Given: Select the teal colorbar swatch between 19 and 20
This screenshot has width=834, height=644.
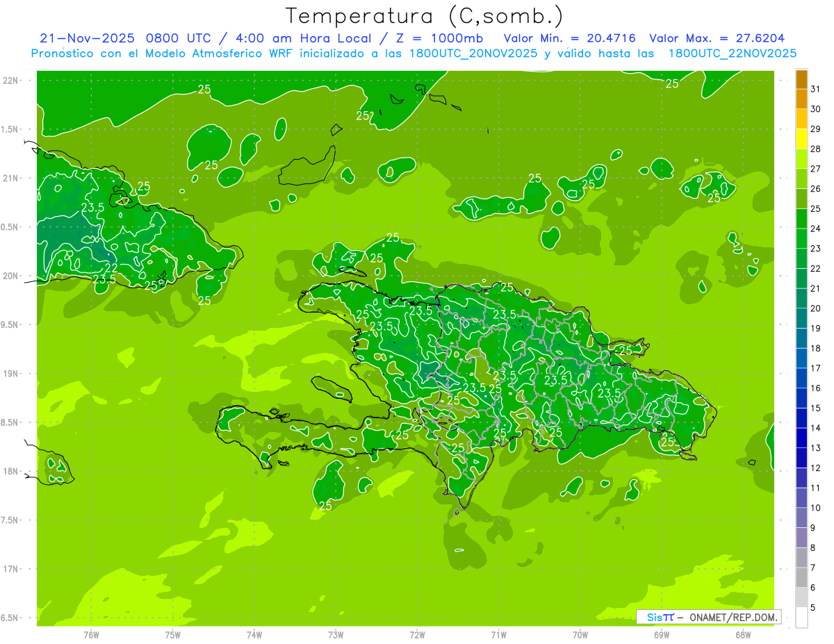Looking at the screenshot, I should tap(801, 319).
